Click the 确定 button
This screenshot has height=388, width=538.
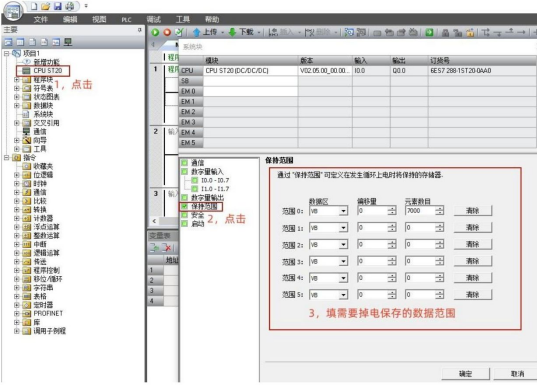[465, 374]
